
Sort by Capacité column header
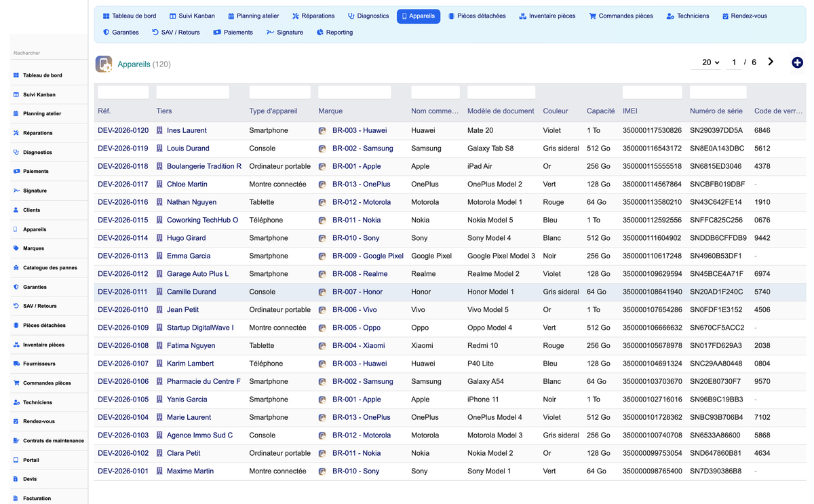point(601,111)
